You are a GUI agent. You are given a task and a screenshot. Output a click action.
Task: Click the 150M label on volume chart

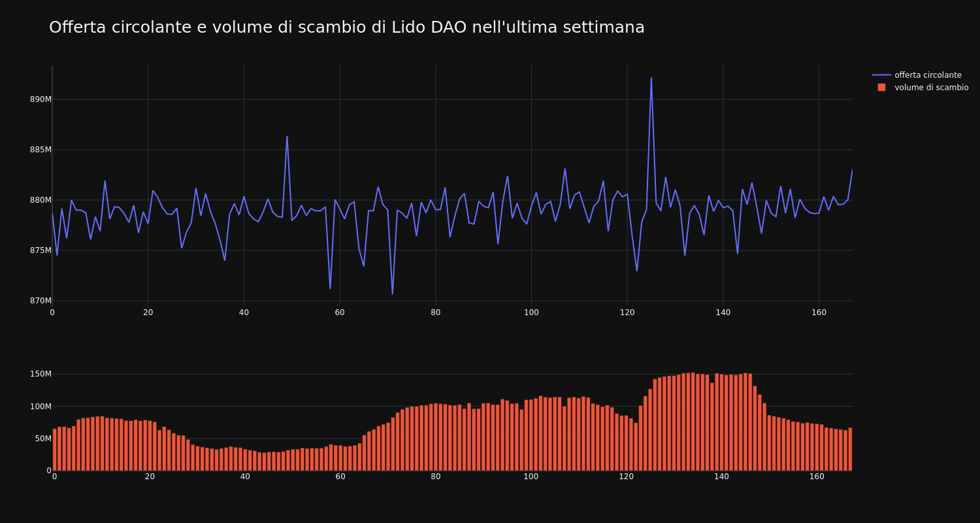tap(41, 374)
